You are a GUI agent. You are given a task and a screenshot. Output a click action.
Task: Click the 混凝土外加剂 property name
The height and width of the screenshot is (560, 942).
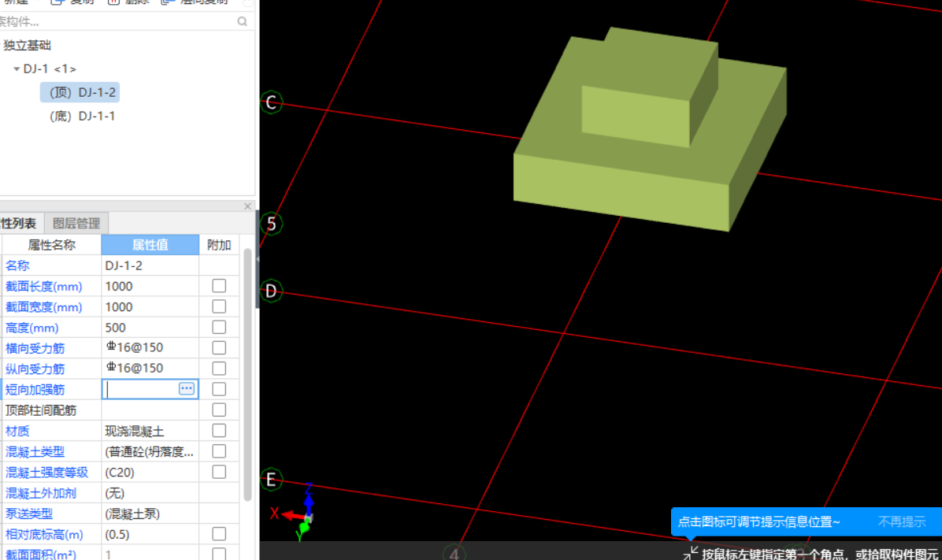[41, 493]
